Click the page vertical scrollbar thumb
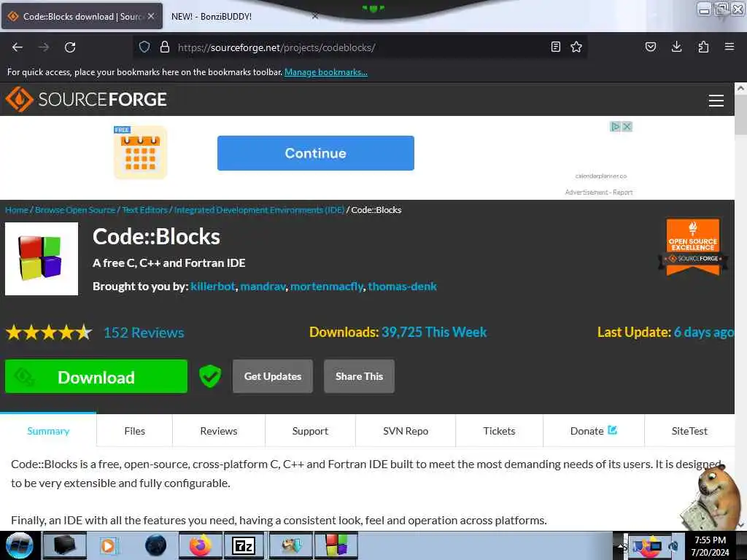Image resolution: width=747 pixels, height=560 pixels. 740,114
